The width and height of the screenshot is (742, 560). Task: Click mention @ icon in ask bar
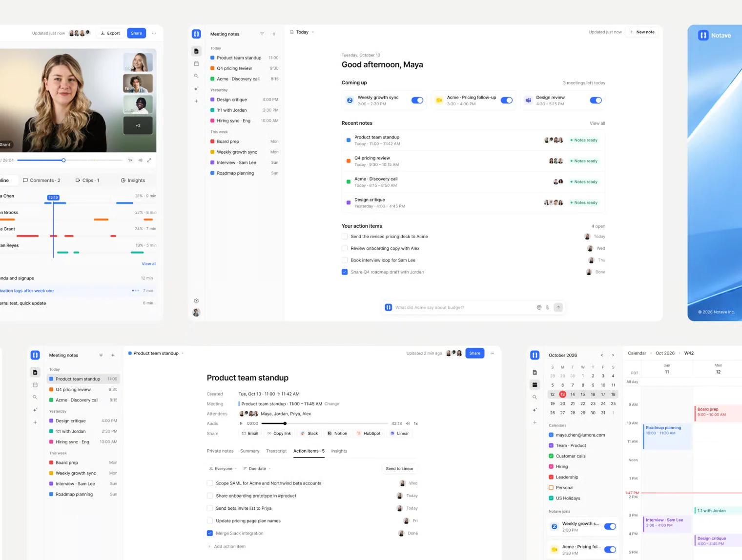[x=539, y=307]
